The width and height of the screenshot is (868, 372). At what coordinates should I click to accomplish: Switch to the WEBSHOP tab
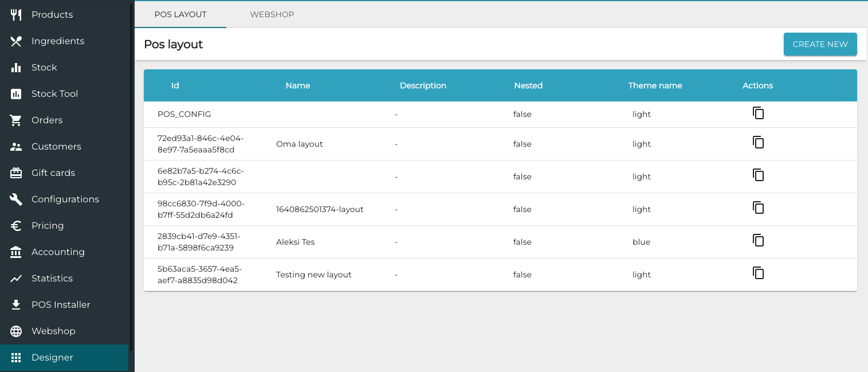tap(272, 14)
